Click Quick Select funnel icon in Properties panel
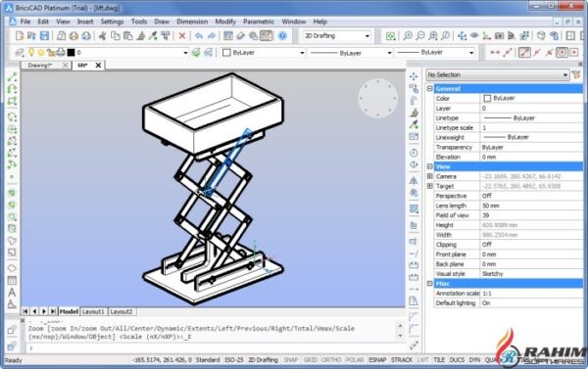 point(576,75)
